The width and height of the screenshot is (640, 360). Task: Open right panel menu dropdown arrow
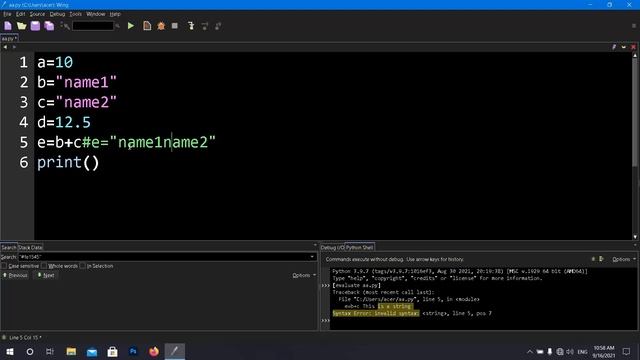[635, 245]
